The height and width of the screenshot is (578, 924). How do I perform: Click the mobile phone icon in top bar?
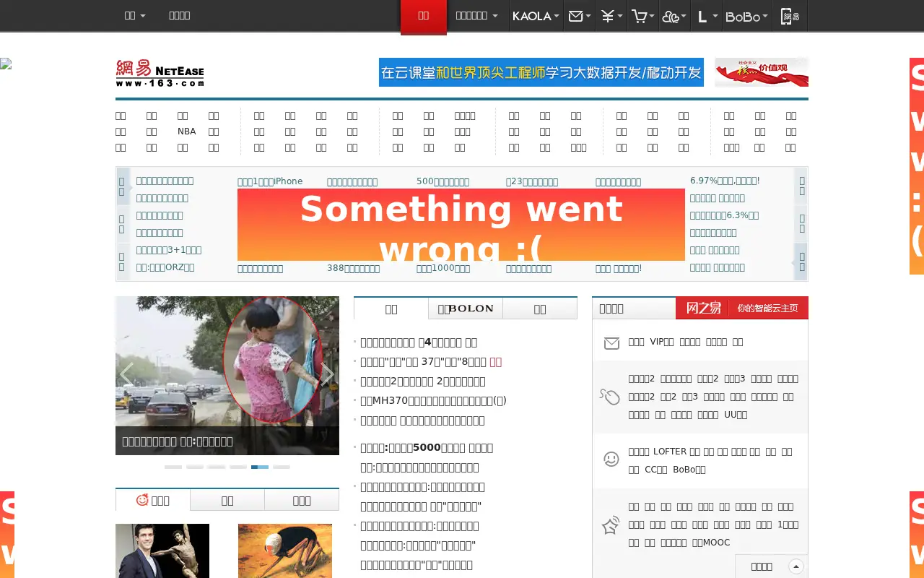[790, 16]
